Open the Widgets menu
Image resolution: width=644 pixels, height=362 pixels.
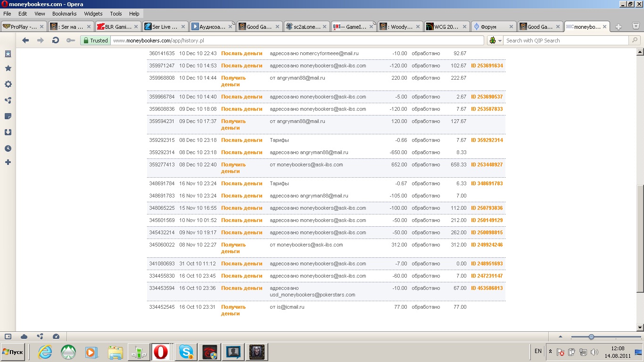(93, 14)
